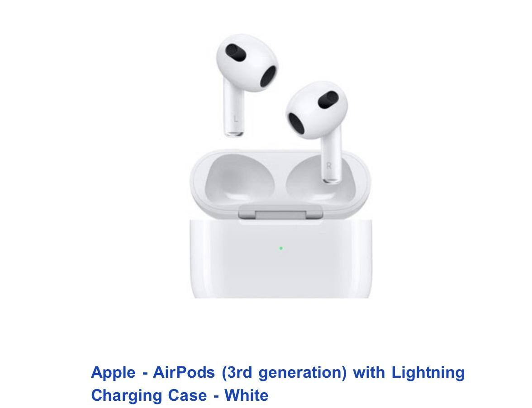Screen dimensions: 532x408
Task: Click the "L" marking on the left stem
Action: (236, 119)
